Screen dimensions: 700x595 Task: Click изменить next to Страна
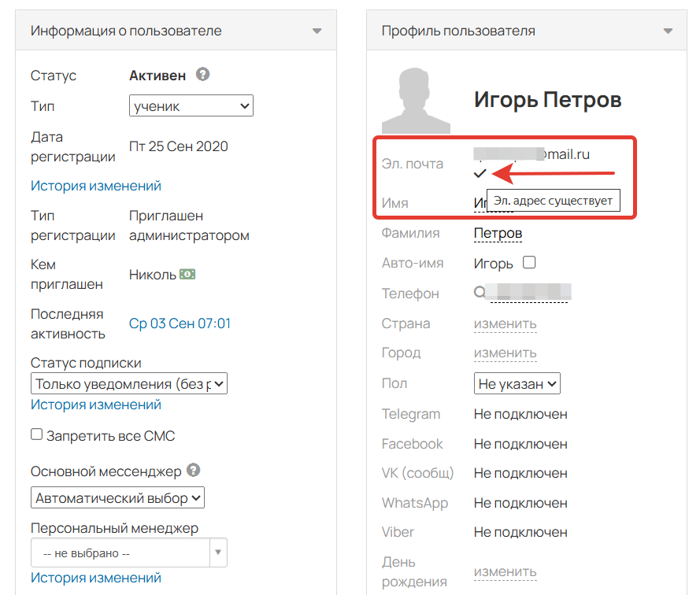tap(505, 323)
